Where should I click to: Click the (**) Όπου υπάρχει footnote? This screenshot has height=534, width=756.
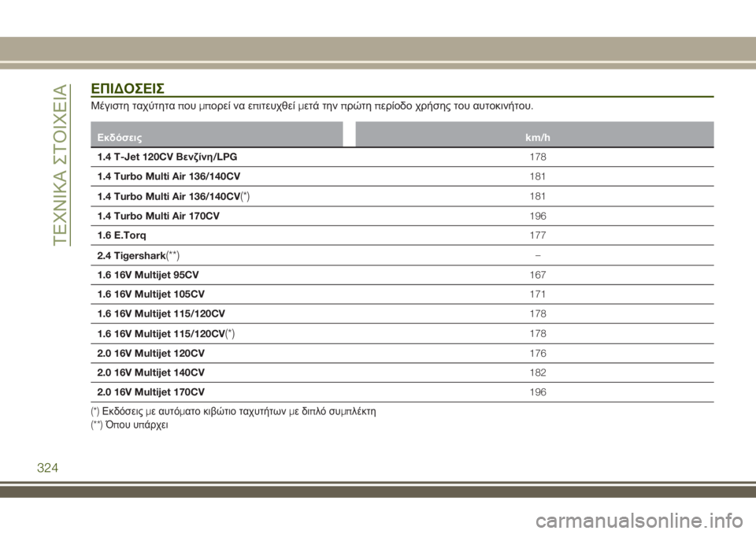(129, 425)
